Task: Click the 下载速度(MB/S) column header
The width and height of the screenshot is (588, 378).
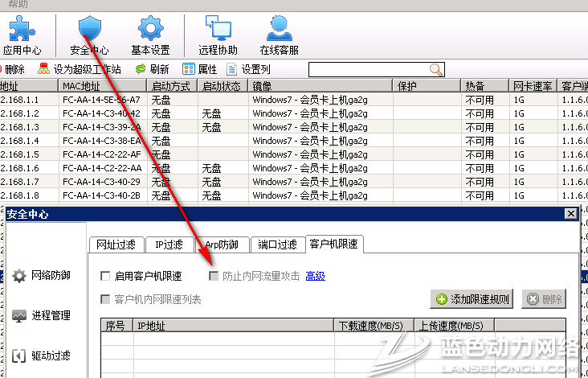Action: pos(374,326)
